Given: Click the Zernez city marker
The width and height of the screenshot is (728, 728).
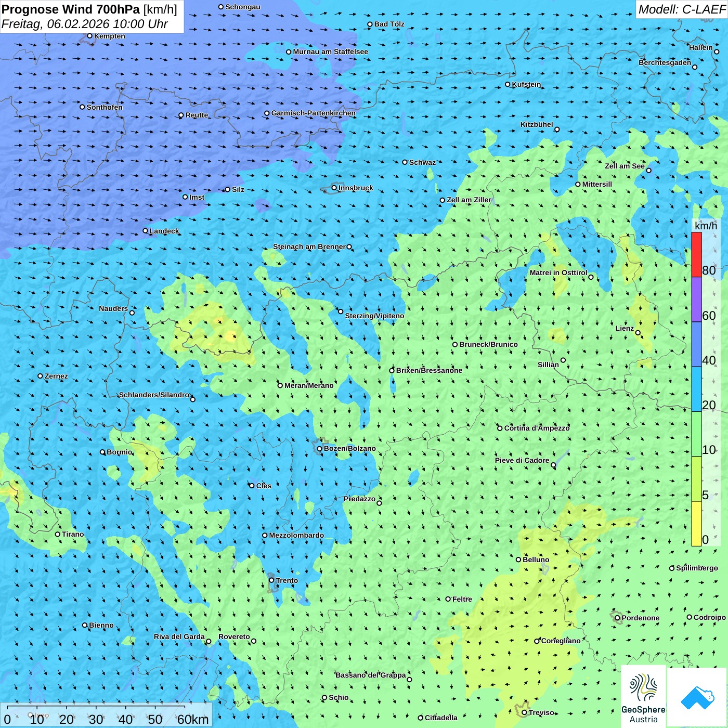Looking at the screenshot, I should [x=41, y=376].
